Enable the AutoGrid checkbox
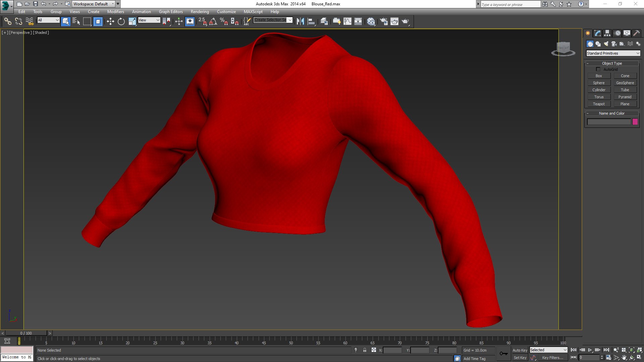The width and height of the screenshot is (644, 362). pyautogui.click(x=598, y=69)
